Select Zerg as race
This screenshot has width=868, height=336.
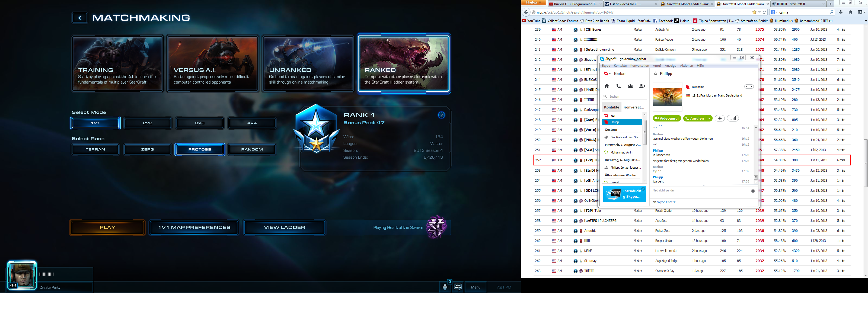[x=147, y=149]
